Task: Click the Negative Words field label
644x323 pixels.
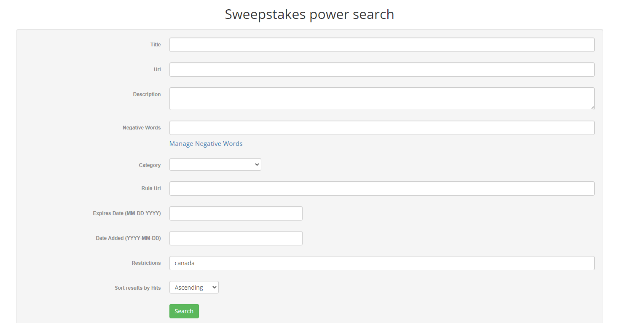Action: [x=142, y=128]
